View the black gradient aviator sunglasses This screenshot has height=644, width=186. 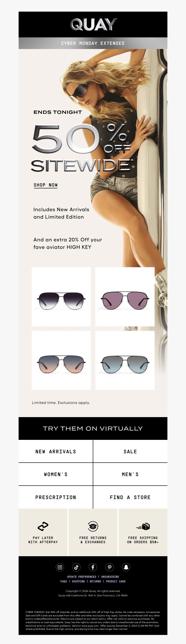click(61, 297)
